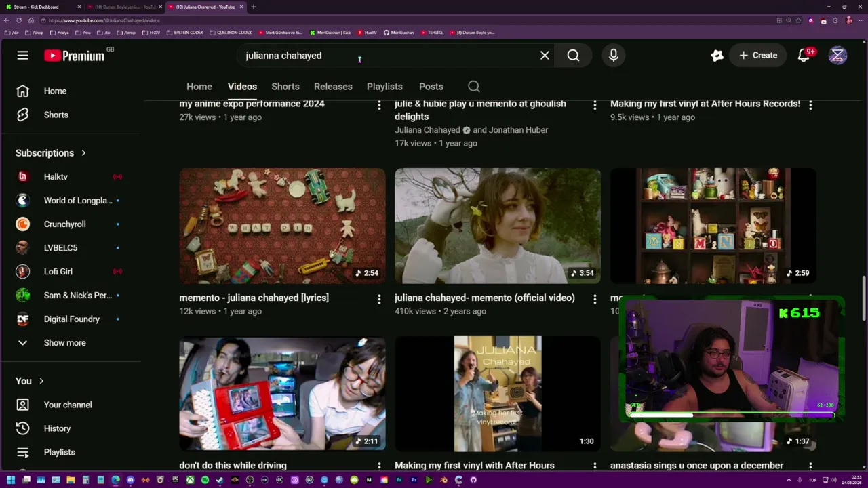868x488 pixels.
Task: Launch Steam from the taskbar
Action: tap(220, 480)
